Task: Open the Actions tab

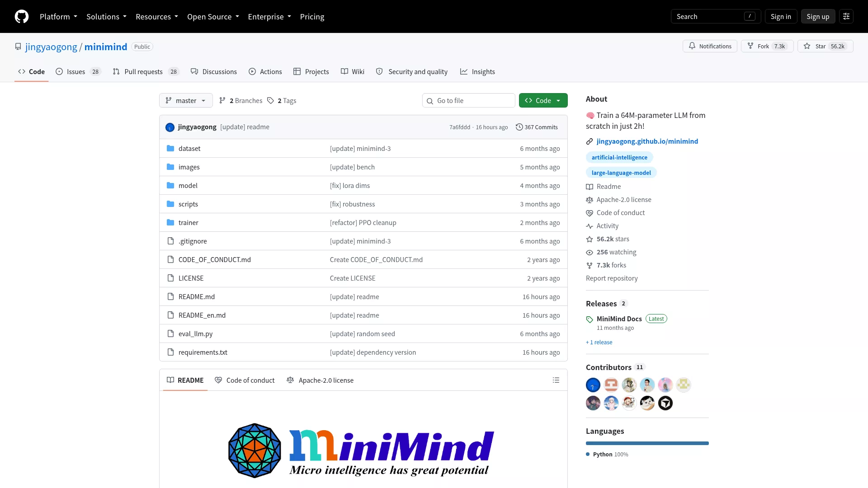Action: (x=265, y=72)
